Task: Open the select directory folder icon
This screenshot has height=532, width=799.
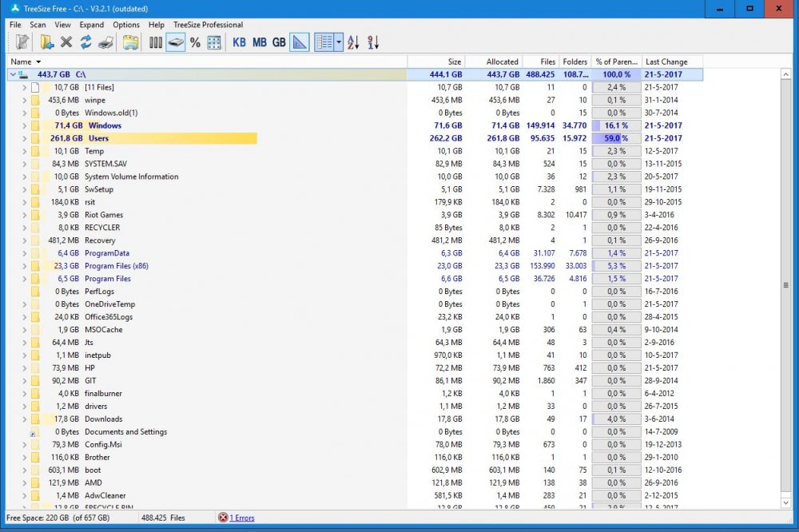Action: [x=47, y=42]
